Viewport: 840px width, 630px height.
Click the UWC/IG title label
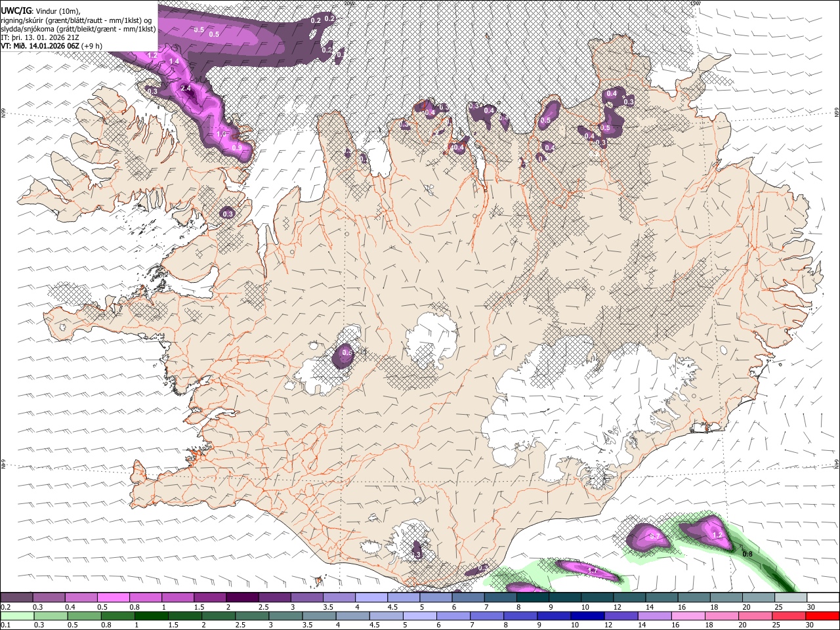[16, 10]
